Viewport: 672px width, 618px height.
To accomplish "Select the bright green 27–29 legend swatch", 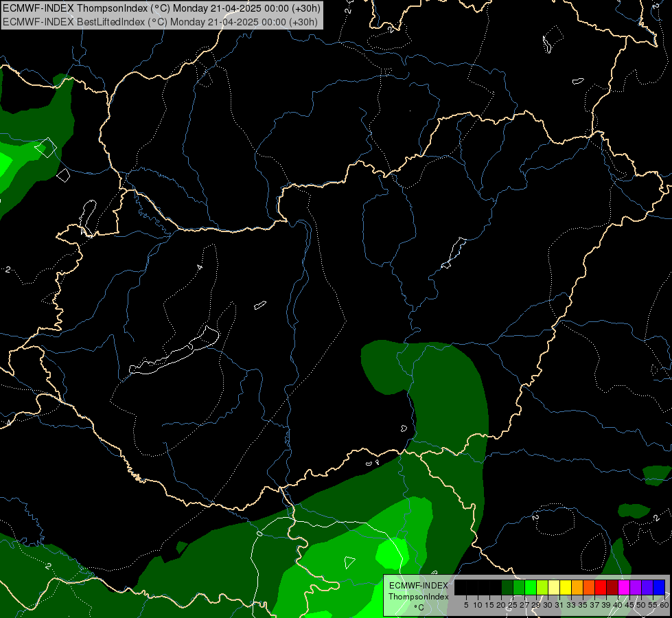I will [x=531, y=587].
